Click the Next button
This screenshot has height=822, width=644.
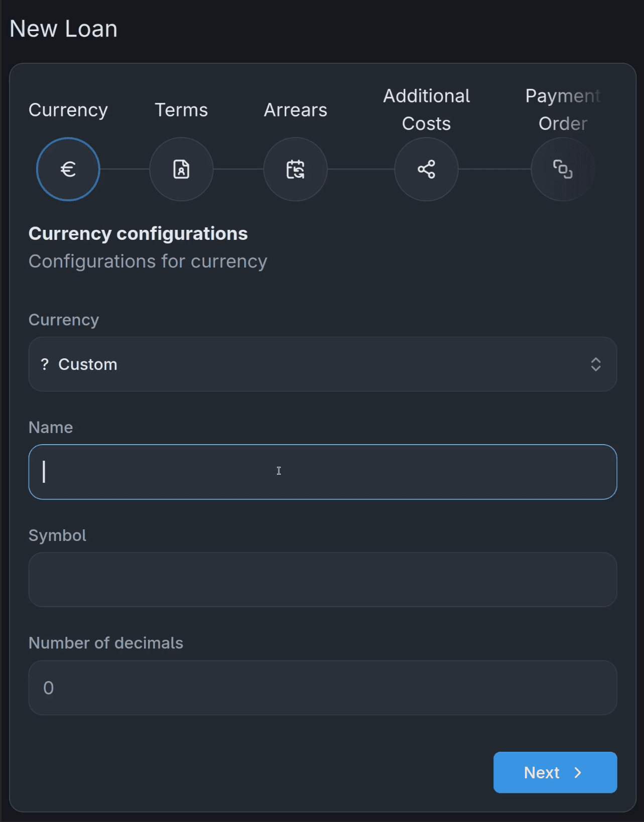[555, 772]
